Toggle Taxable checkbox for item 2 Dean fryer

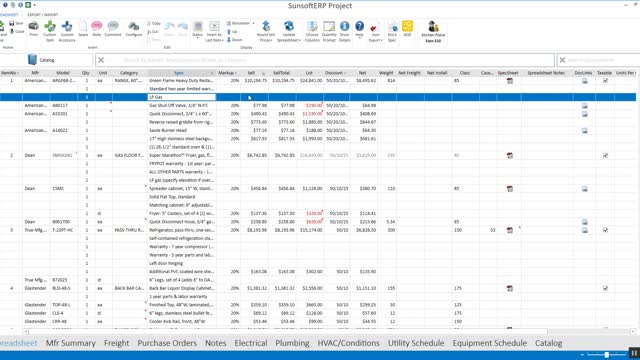[x=605, y=156]
